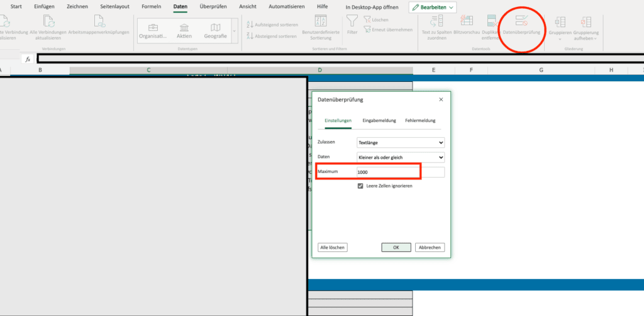Image resolution: width=644 pixels, height=316 pixels.
Task: Switch to the Eingabemeldung tab
Action: [379, 120]
